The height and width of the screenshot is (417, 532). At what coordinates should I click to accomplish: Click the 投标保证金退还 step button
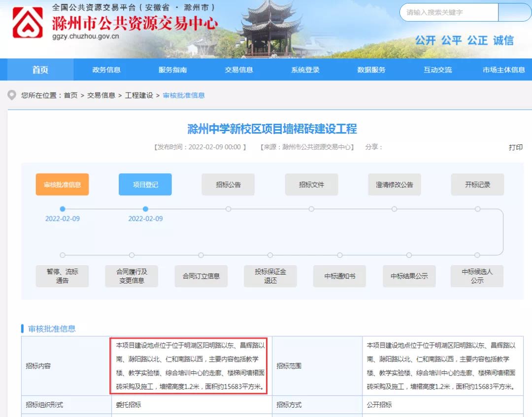(x=270, y=276)
